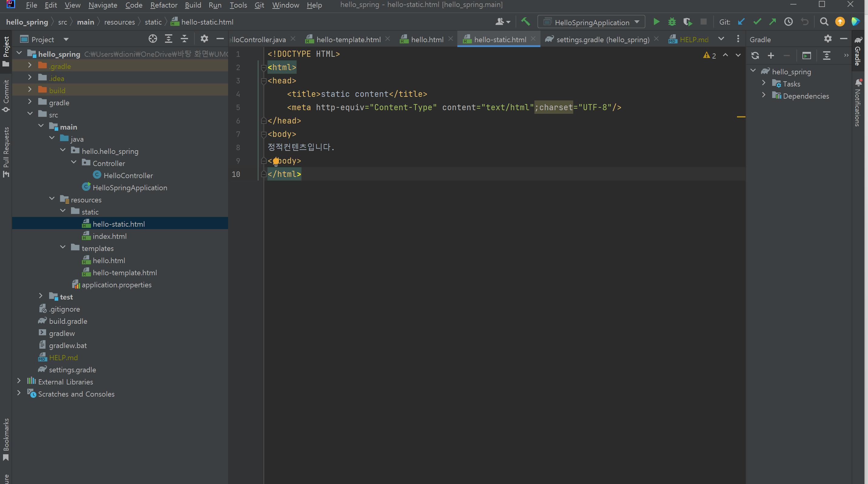Click the intention lightbulb on line 9
The height and width of the screenshot is (484, 868).
276,161
